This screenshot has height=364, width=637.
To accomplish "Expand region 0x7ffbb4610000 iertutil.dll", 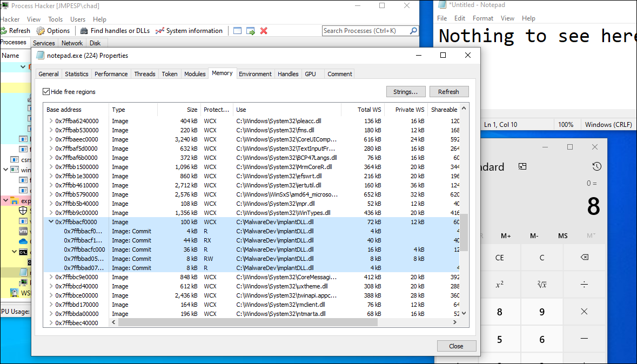I will [x=51, y=185].
